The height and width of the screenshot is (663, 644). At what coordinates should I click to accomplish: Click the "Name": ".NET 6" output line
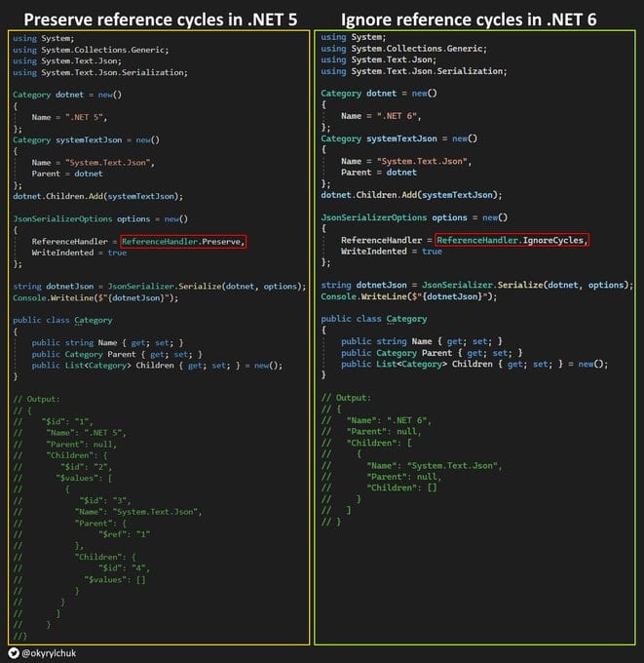pyautogui.click(x=389, y=420)
